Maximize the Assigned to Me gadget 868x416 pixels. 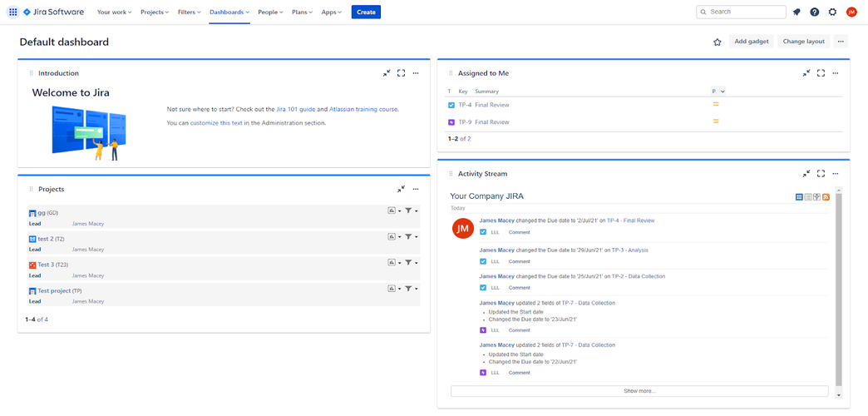coord(821,73)
